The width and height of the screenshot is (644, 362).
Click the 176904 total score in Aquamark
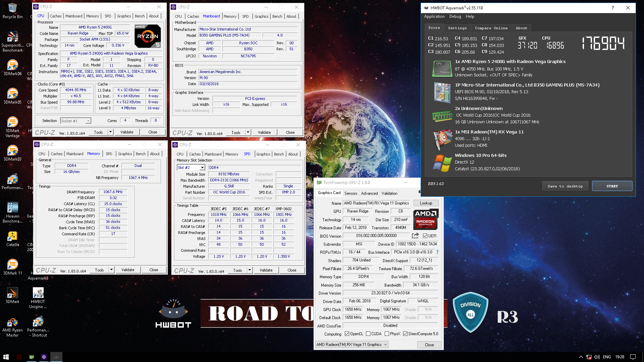point(603,43)
